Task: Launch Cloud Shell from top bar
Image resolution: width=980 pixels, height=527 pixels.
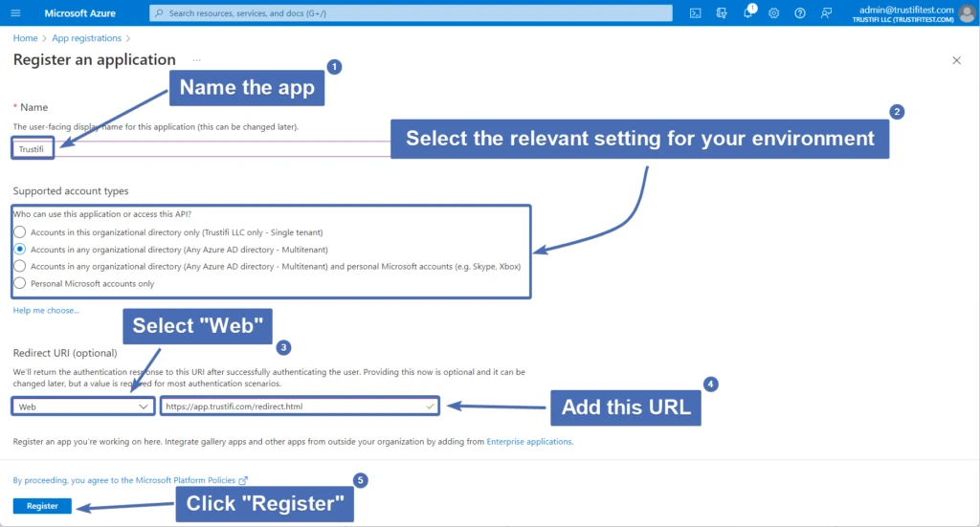Action: 695,13
